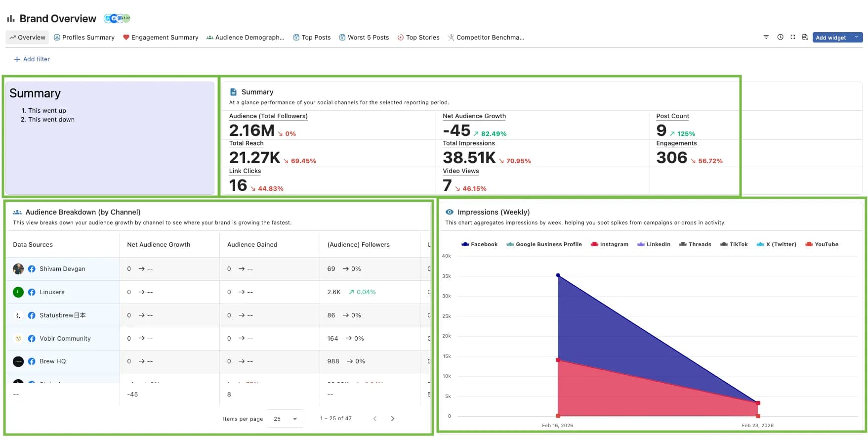Viewport: 868px width, 439px height.
Task: Click the clock date range icon
Action: tap(780, 37)
